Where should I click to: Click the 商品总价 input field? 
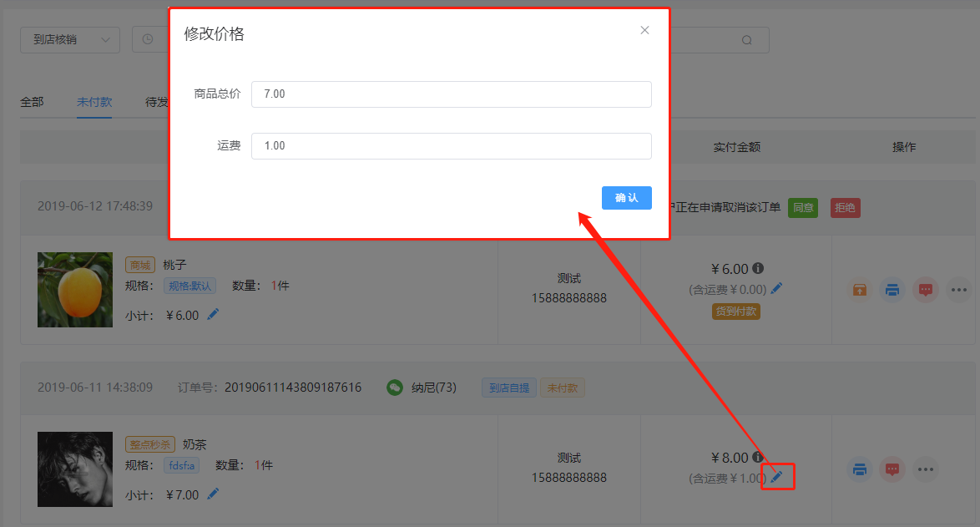[x=451, y=94]
